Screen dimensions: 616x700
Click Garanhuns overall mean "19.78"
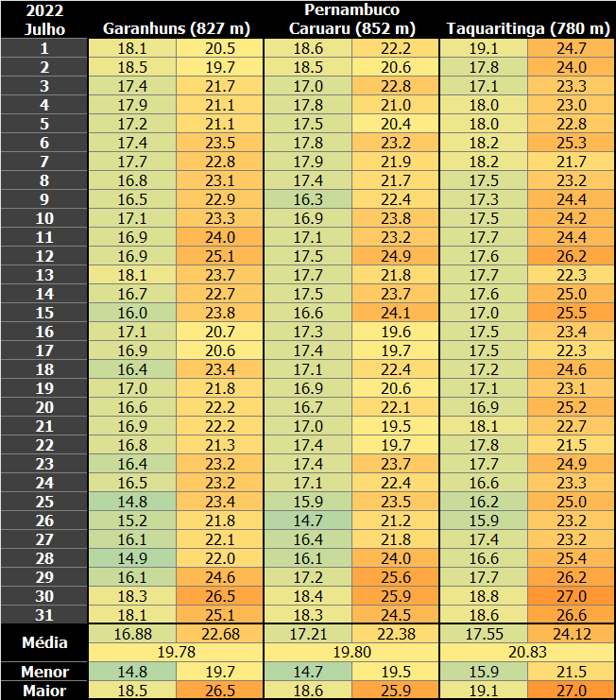(177, 652)
